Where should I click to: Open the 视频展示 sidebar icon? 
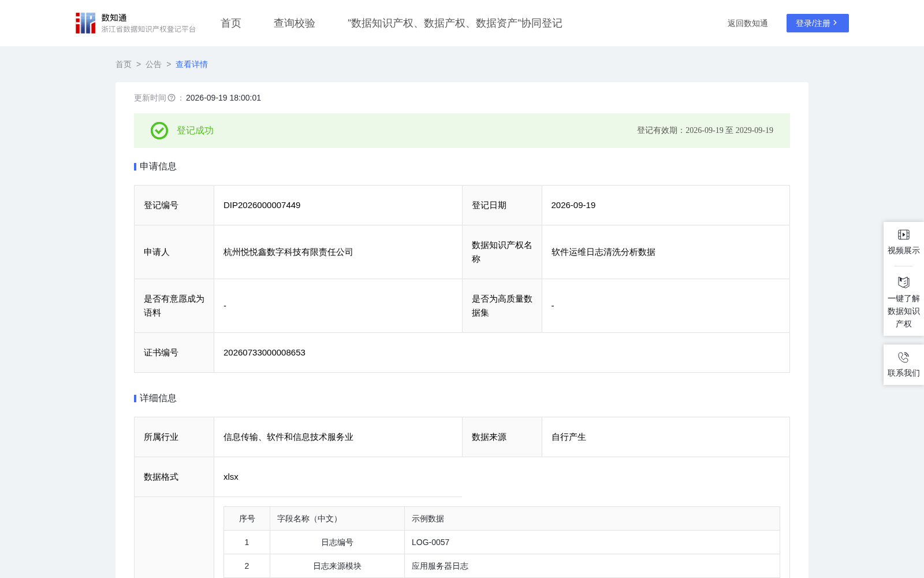(x=904, y=235)
